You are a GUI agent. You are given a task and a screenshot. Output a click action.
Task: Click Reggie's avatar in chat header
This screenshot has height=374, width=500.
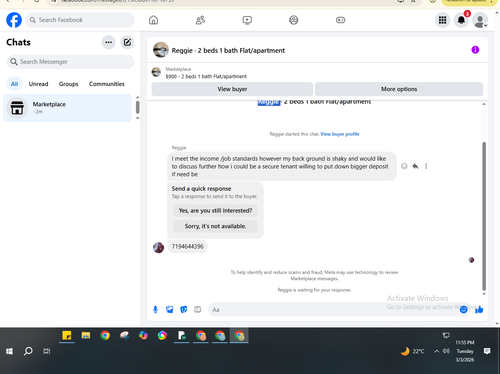(161, 50)
